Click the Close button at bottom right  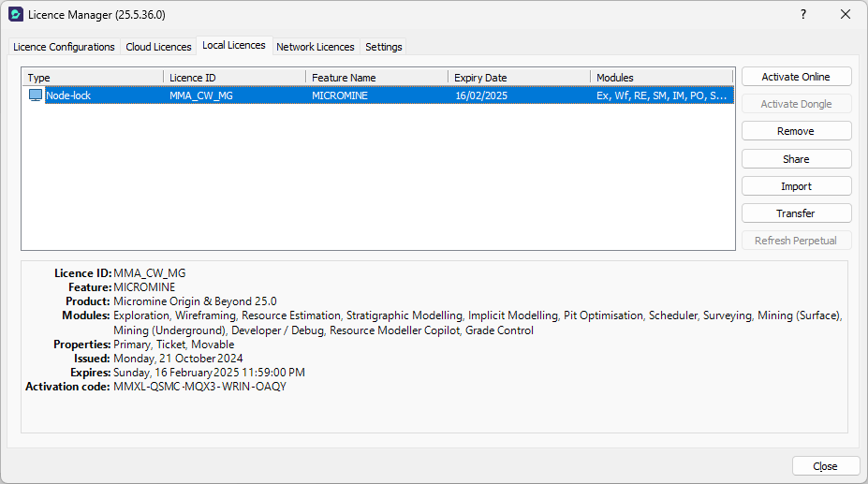[x=825, y=466]
